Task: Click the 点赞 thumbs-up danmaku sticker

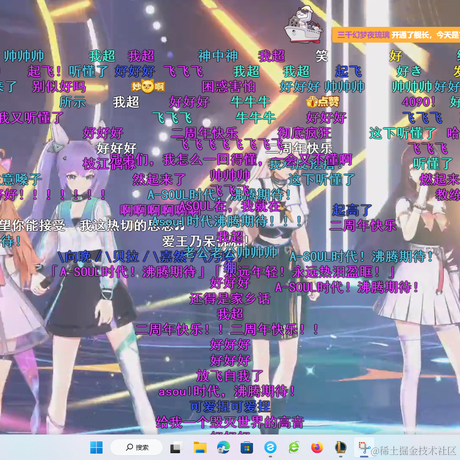Action: (323, 102)
